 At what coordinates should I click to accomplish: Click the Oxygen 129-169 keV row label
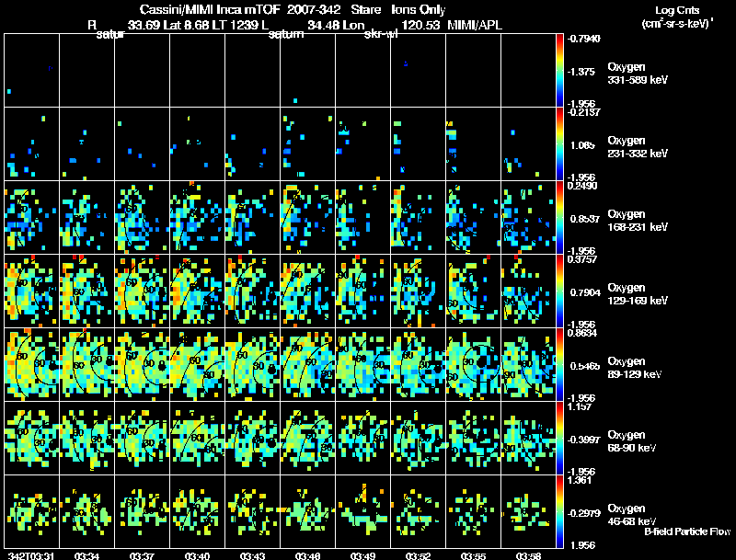pyautogui.click(x=638, y=294)
